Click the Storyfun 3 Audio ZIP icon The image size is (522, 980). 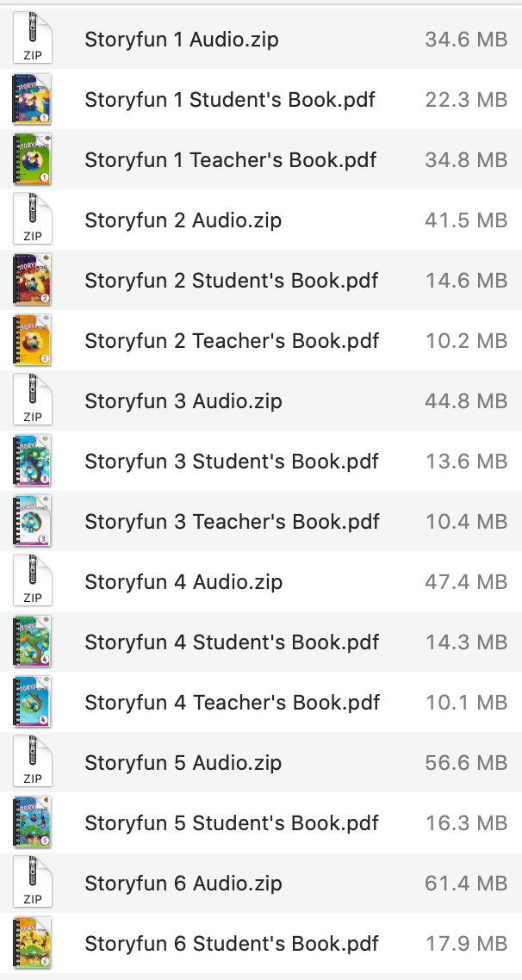point(32,400)
